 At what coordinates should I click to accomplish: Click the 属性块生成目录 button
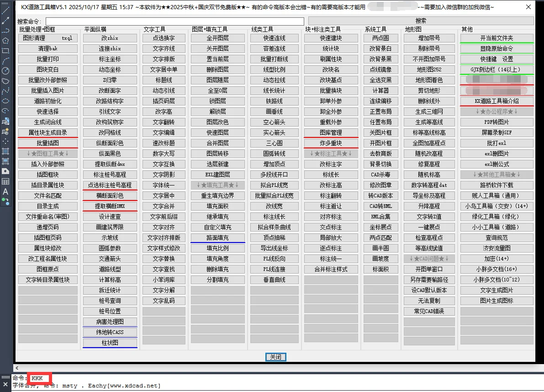point(48,133)
